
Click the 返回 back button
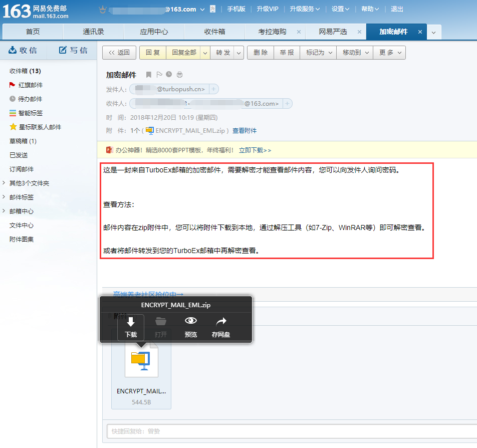pos(119,53)
